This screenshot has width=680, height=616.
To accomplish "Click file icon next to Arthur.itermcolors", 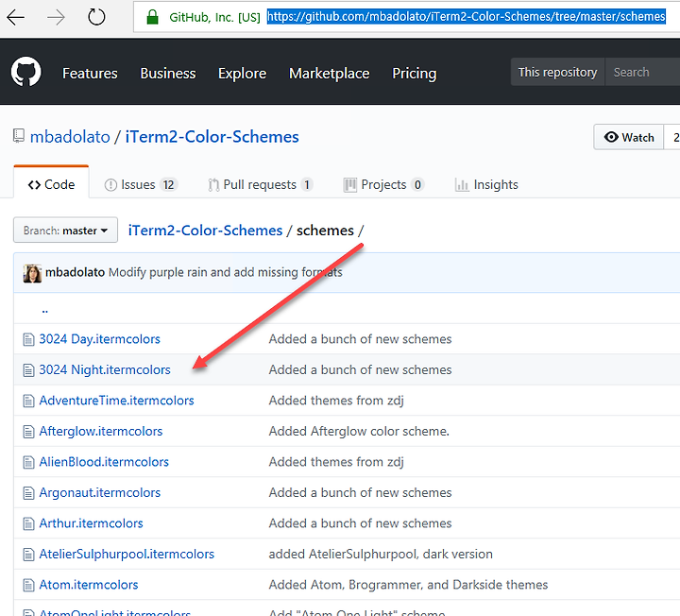I will (28, 524).
